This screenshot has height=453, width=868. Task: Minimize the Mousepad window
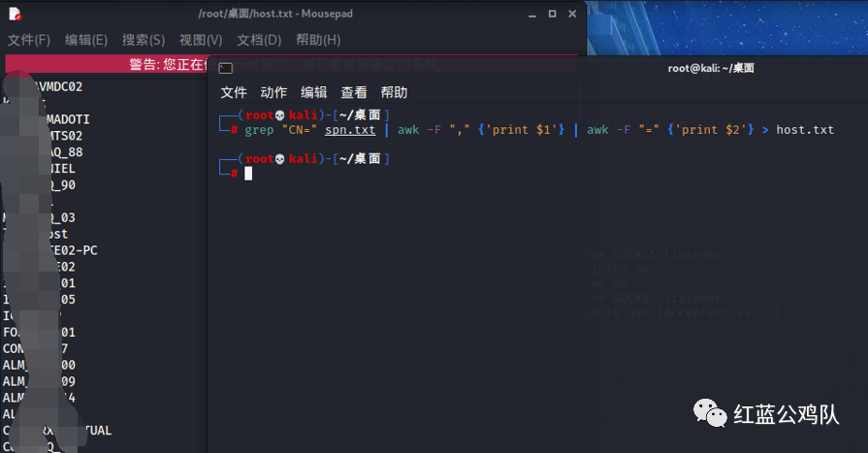(531, 14)
